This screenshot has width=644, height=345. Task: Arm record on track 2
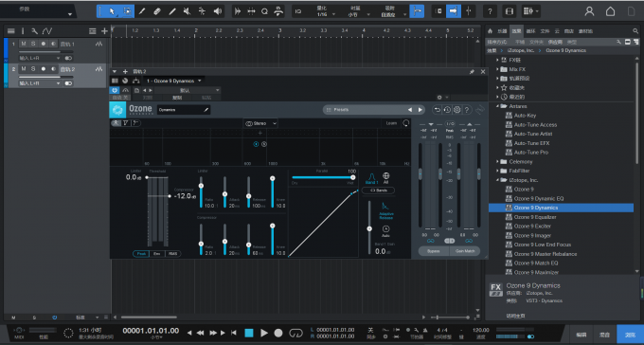[x=44, y=68]
